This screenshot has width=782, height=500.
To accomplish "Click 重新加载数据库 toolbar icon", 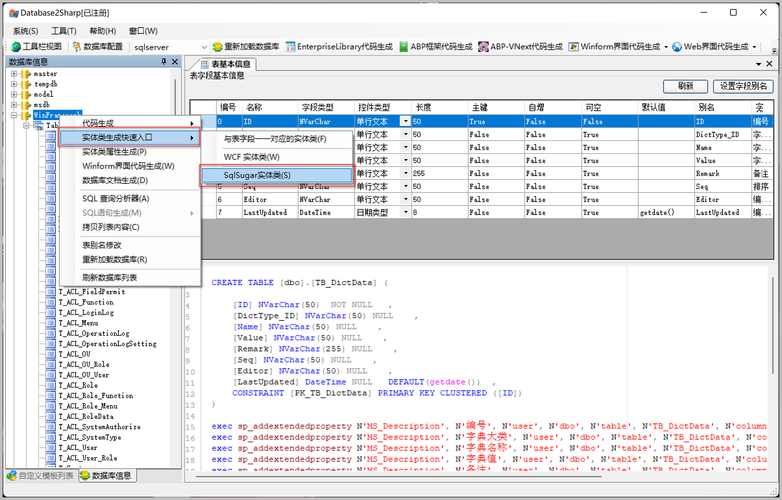I will coord(245,47).
